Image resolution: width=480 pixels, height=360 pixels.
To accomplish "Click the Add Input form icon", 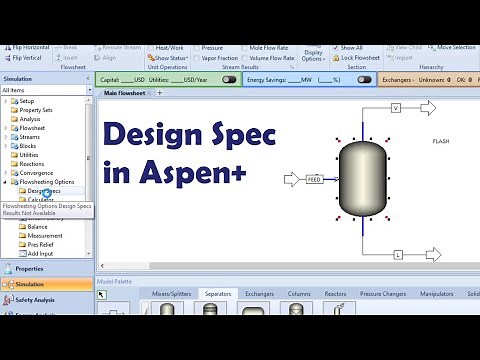I will click(22, 254).
